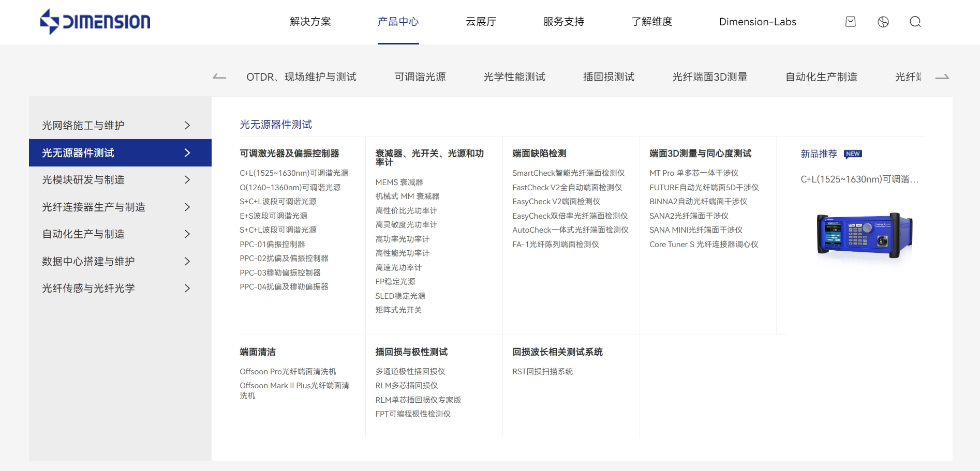Click the left arrow of the category carousel
This screenshot has width=980, height=471.
[x=219, y=76]
